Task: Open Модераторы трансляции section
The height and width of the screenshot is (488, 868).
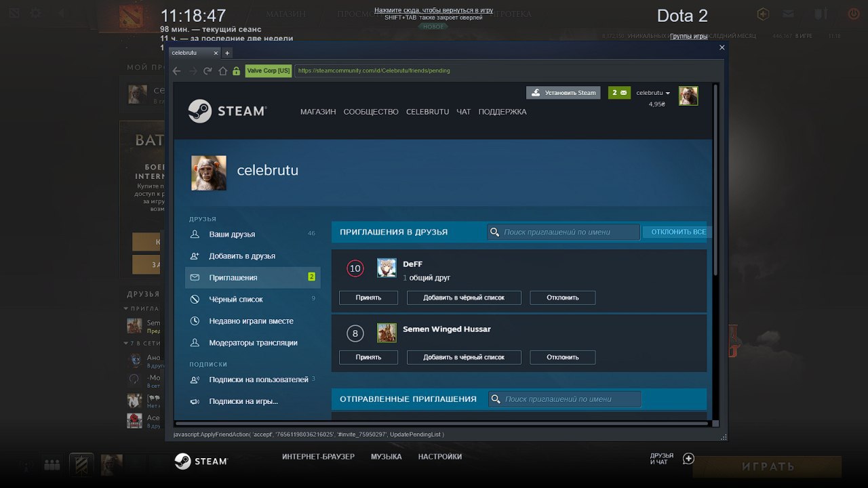Action: click(252, 342)
